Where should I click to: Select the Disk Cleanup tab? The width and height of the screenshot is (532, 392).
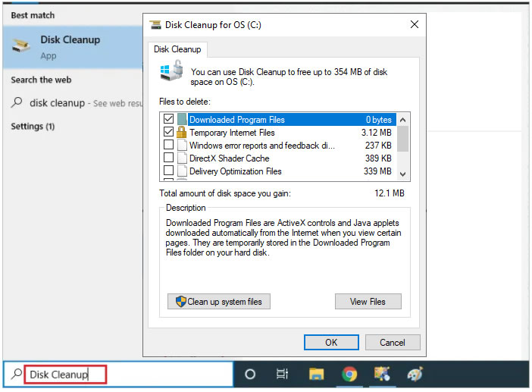177,49
